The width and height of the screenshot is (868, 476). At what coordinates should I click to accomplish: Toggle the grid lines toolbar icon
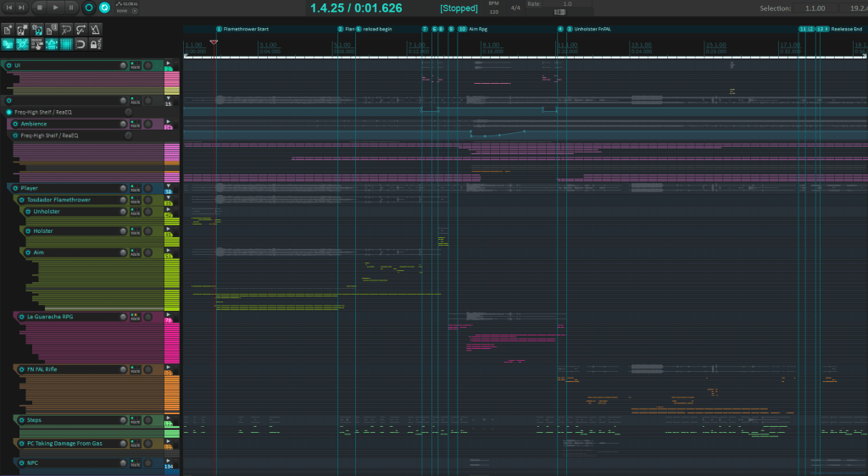[x=66, y=43]
